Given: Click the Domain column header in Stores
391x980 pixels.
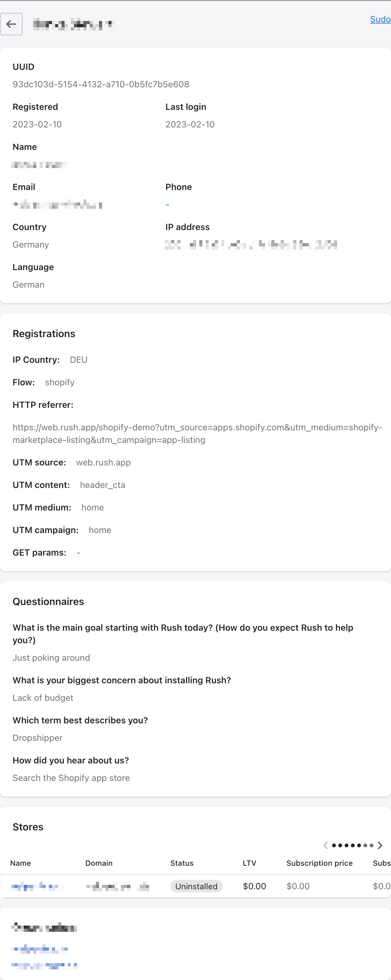Looking at the screenshot, I should pyautogui.click(x=99, y=863).
